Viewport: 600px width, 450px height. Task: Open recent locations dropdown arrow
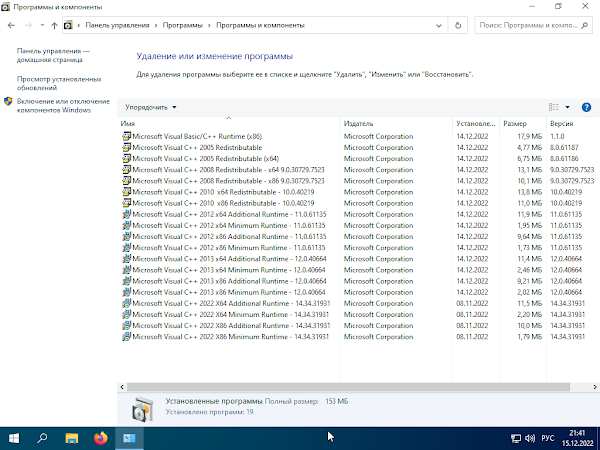42,25
